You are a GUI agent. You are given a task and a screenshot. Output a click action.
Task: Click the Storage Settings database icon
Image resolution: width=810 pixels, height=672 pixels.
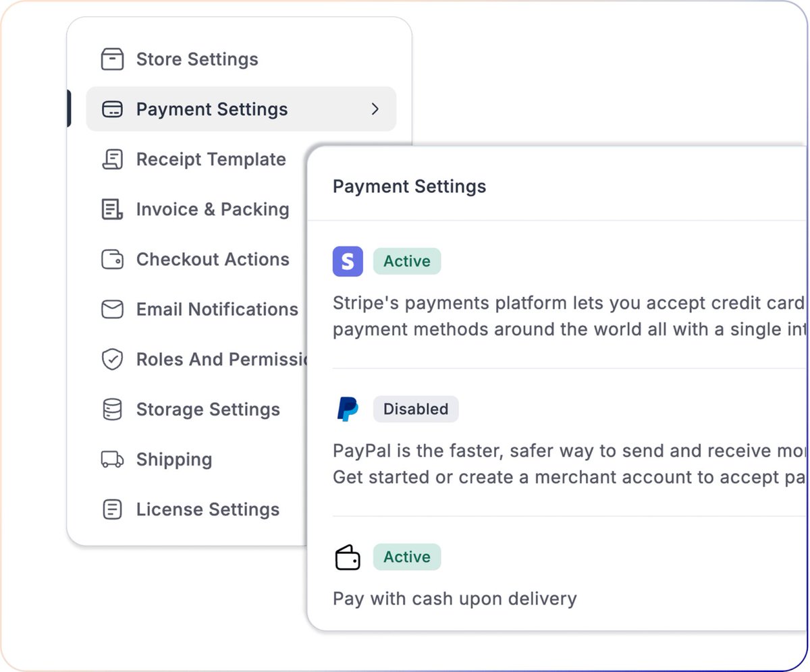[x=112, y=410]
